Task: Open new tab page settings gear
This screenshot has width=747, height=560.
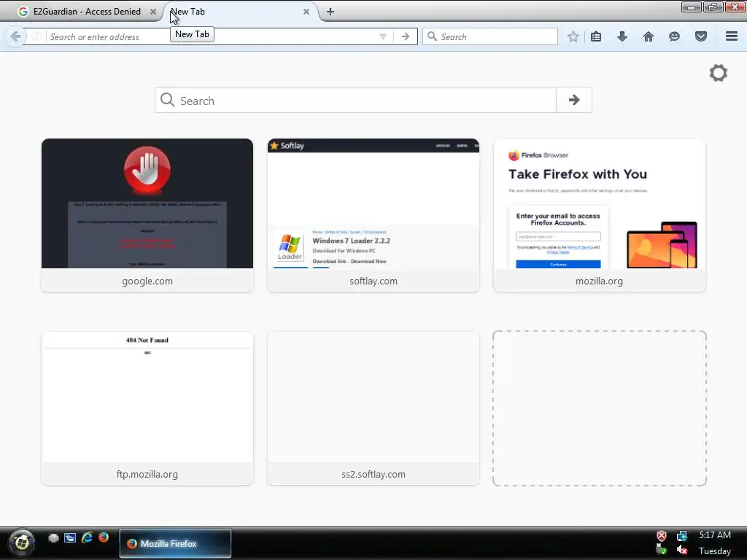Action: coord(719,73)
